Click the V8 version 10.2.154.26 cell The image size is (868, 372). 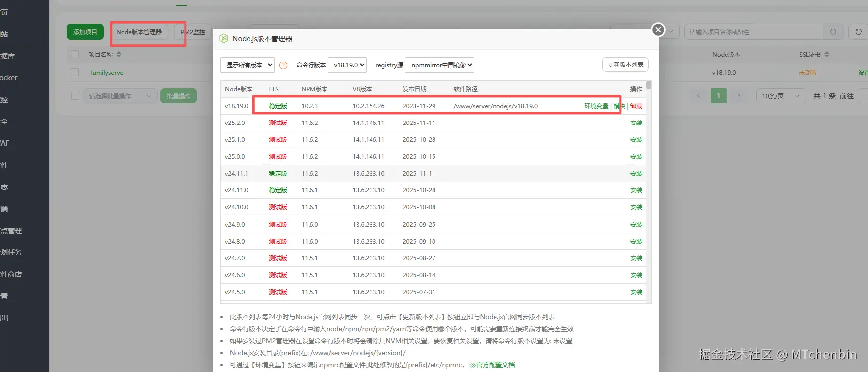tap(369, 106)
